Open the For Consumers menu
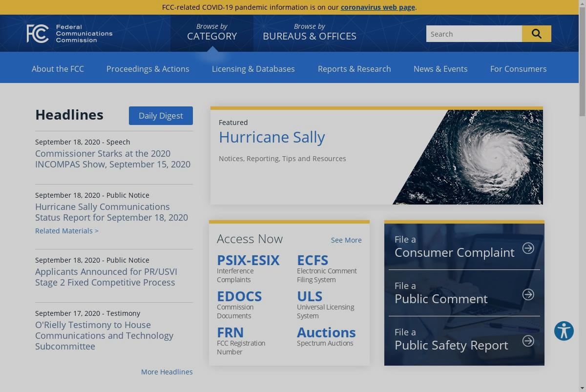 point(519,69)
